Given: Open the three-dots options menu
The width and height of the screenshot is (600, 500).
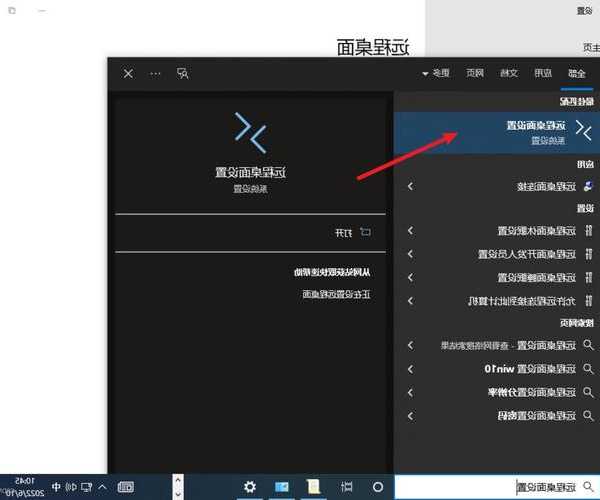Looking at the screenshot, I should coord(155,73).
